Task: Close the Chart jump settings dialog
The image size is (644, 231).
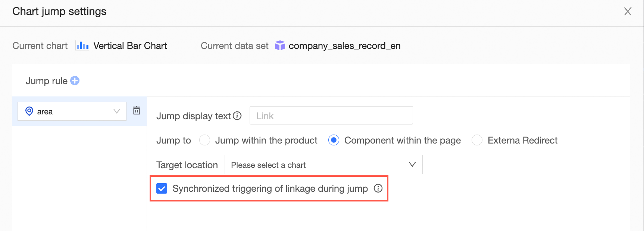Action: click(628, 12)
